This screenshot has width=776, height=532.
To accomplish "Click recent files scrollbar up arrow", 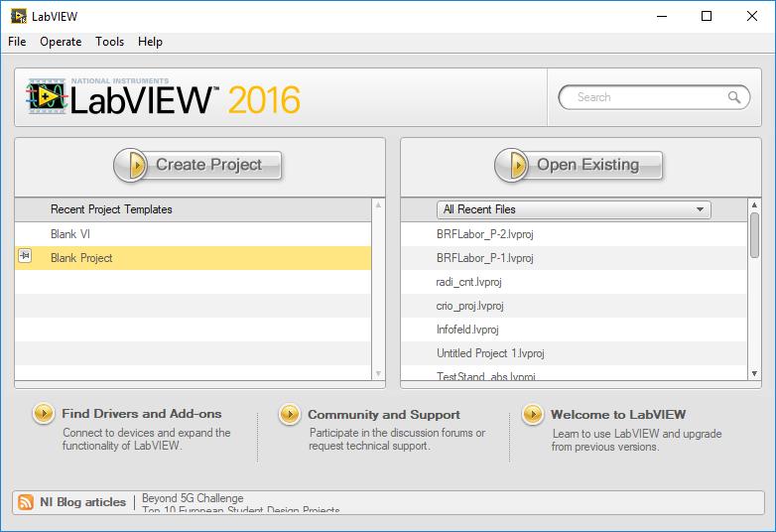I will 754,204.
